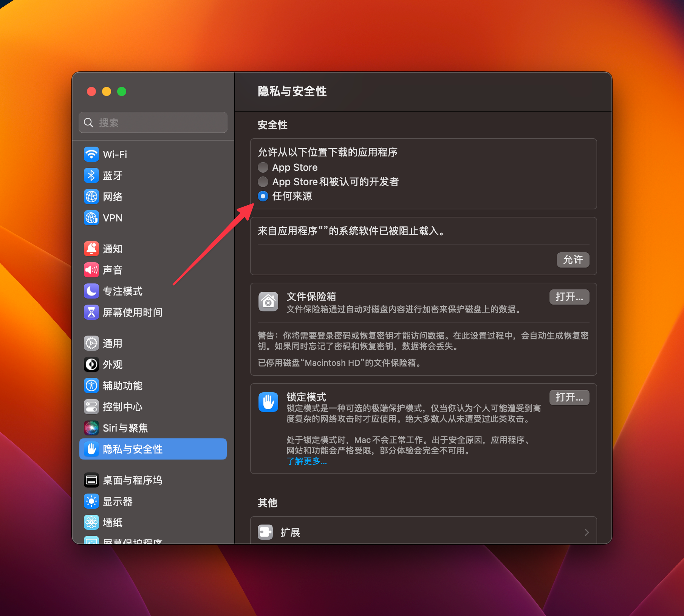Open the 了解更多... link

coord(306,461)
